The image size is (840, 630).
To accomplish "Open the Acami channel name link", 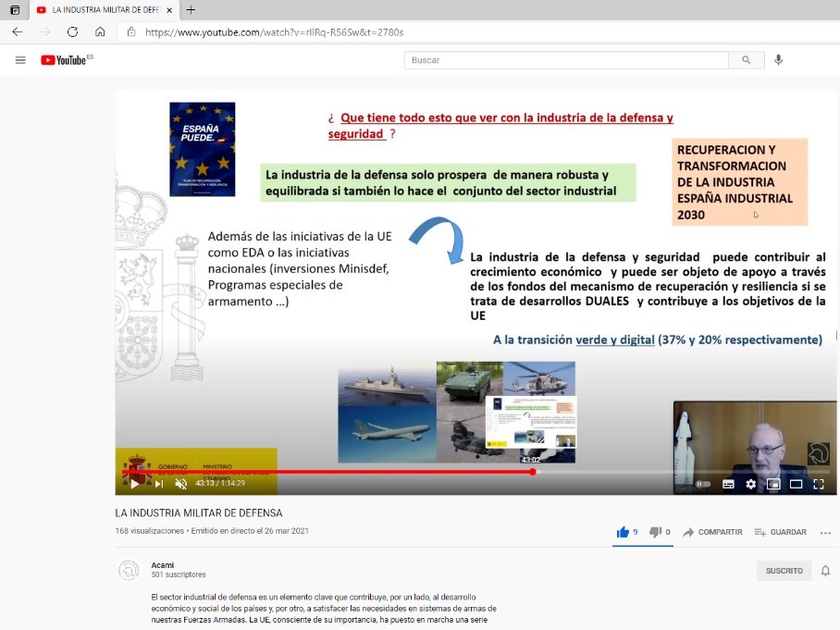I will (162, 565).
